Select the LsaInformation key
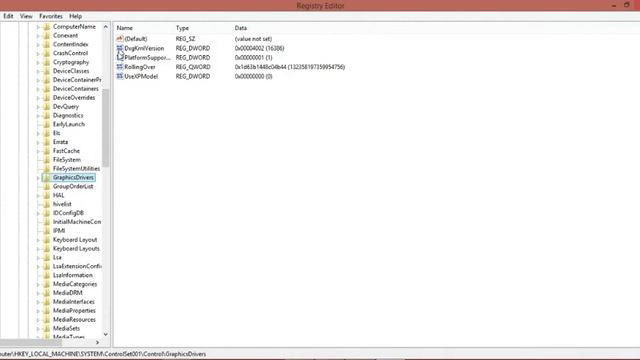 pos(73,275)
